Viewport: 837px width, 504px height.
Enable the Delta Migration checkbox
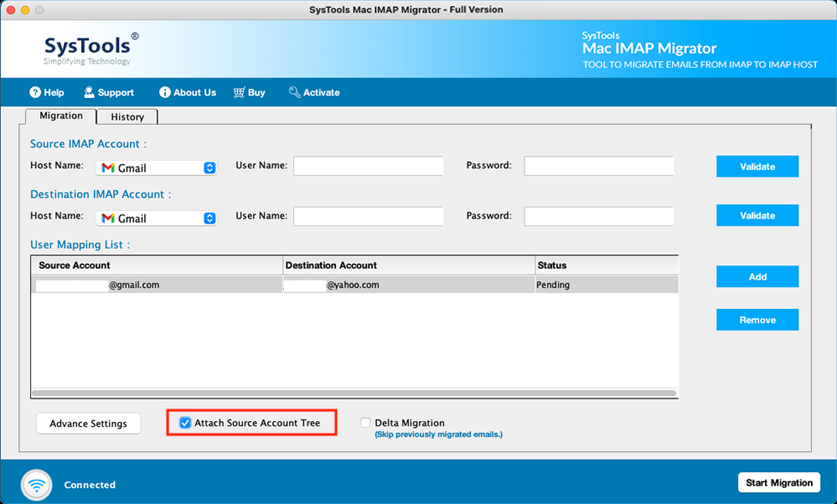(365, 423)
